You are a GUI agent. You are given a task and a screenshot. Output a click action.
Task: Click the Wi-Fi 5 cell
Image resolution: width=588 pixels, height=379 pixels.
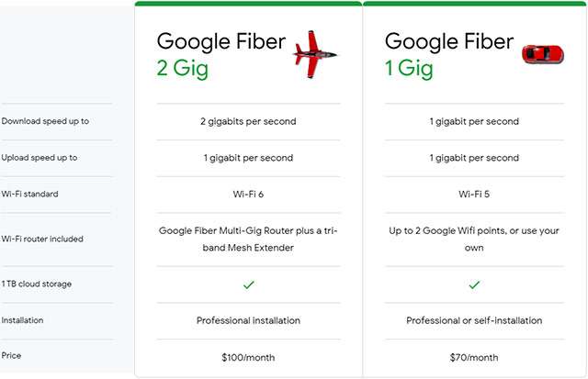(474, 194)
